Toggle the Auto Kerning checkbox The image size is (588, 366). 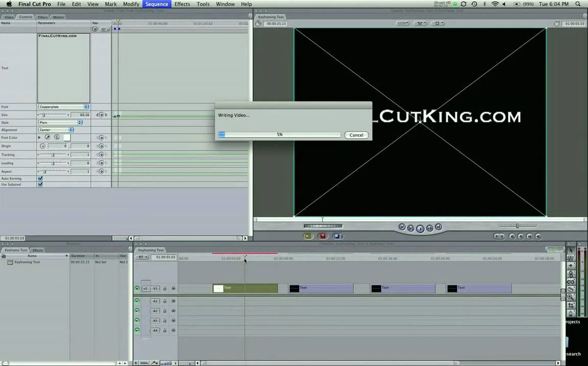(40, 179)
